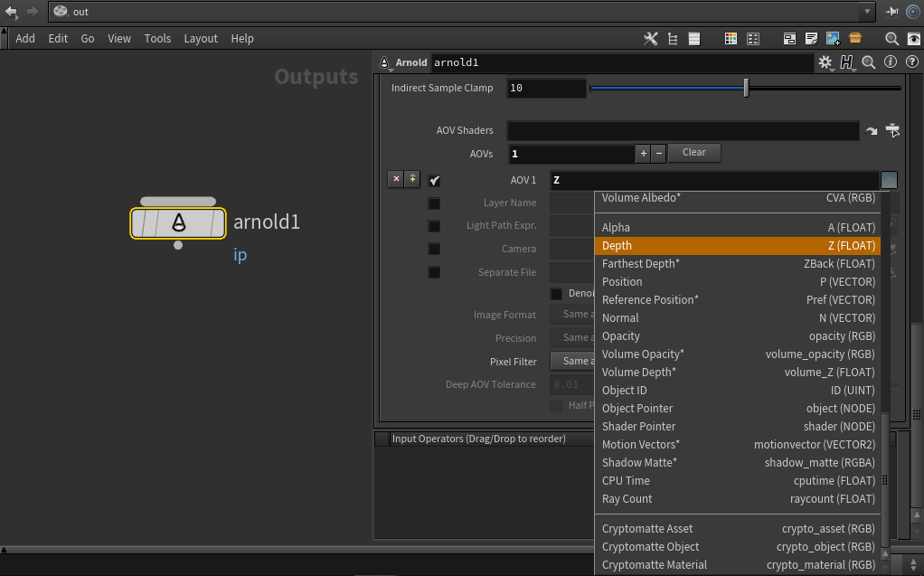Screen dimensions: 924x576
Task: Open the AOV Shaders node chooser icon
Action: click(x=892, y=130)
